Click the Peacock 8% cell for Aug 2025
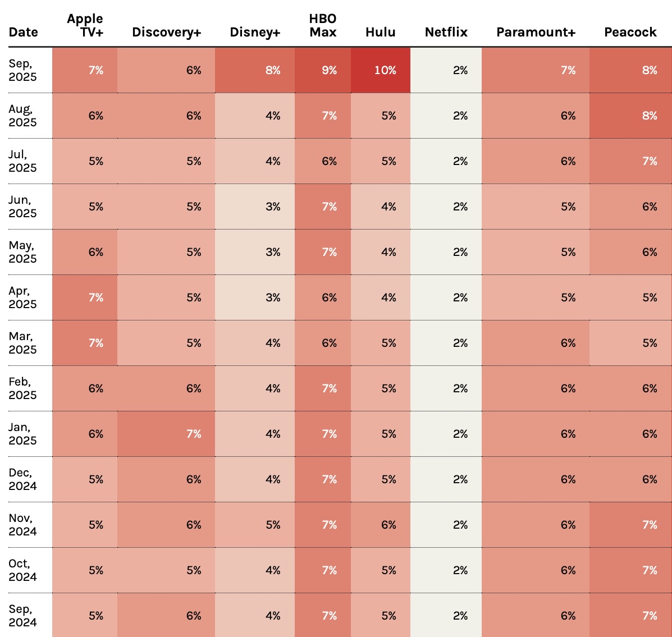 click(630, 116)
